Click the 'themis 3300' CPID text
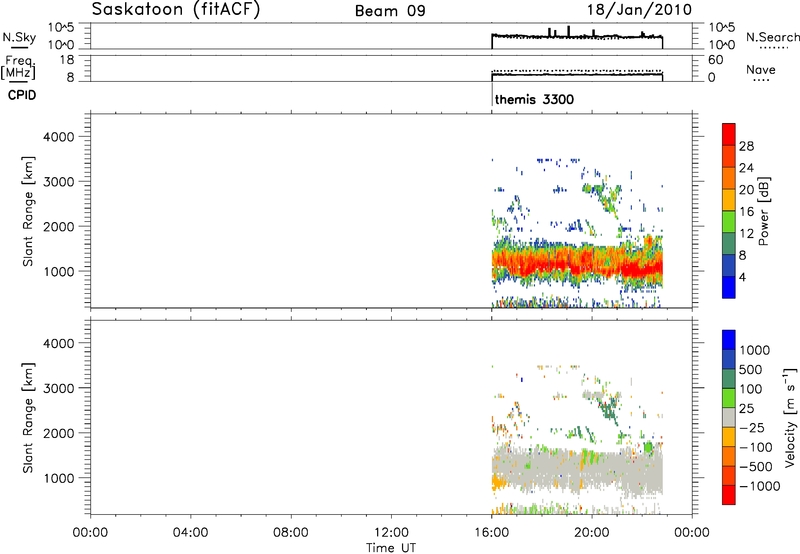 [x=534, y=99]
